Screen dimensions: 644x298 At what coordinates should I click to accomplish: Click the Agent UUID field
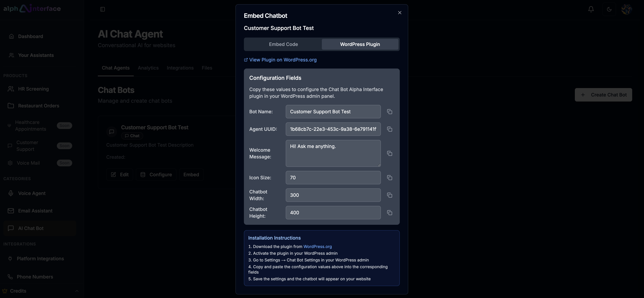coord(333,129)
